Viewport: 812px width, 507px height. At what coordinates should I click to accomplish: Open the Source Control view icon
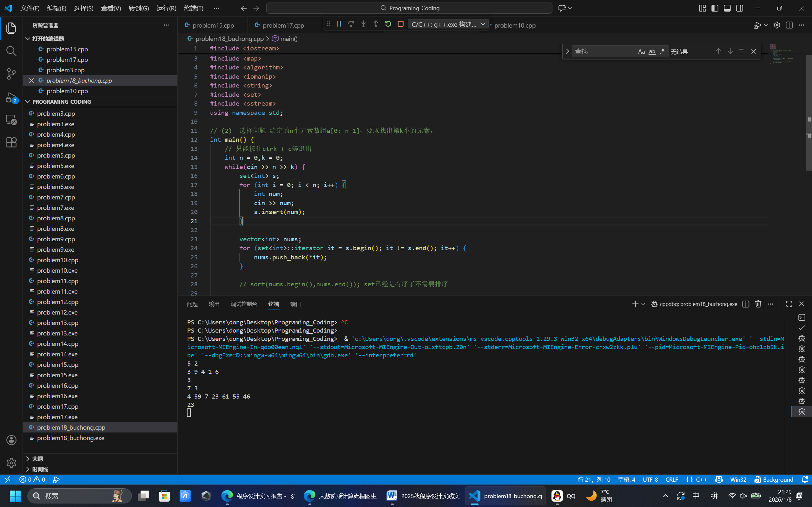[x=11, y=74]
